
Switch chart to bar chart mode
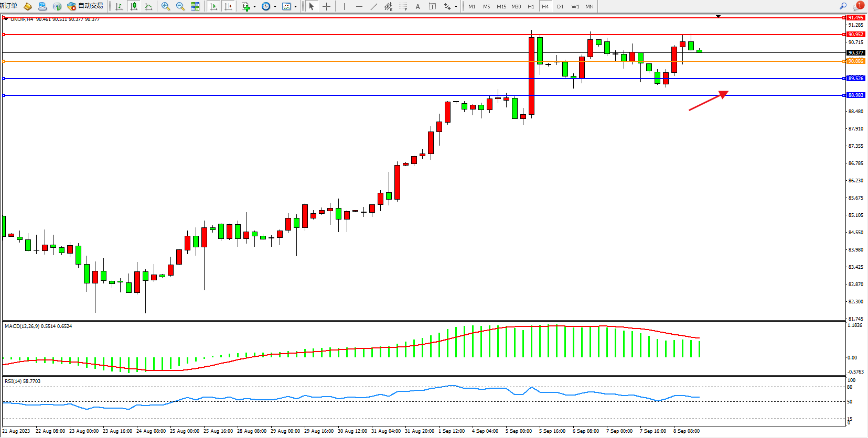click(119, 6)
